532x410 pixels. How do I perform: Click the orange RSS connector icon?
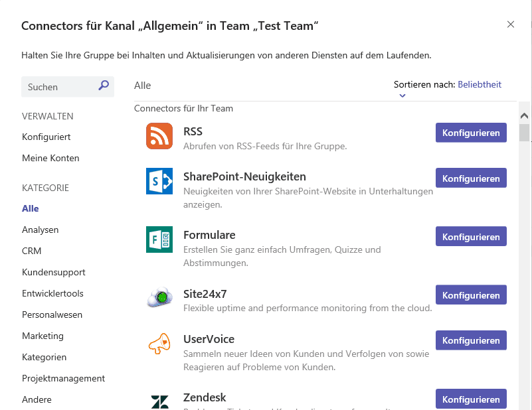(x=159, y=136)
